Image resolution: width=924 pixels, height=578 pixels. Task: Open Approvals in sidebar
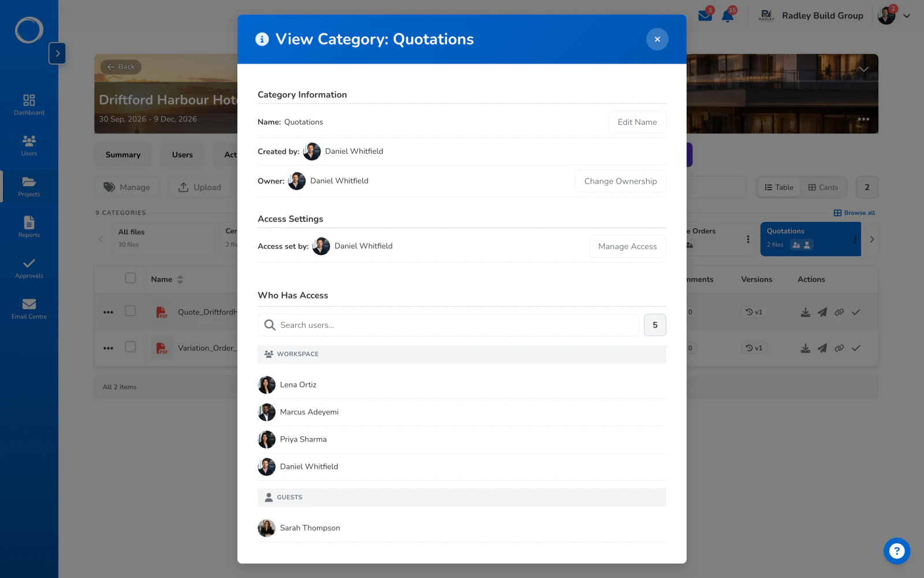click(29, 268)
